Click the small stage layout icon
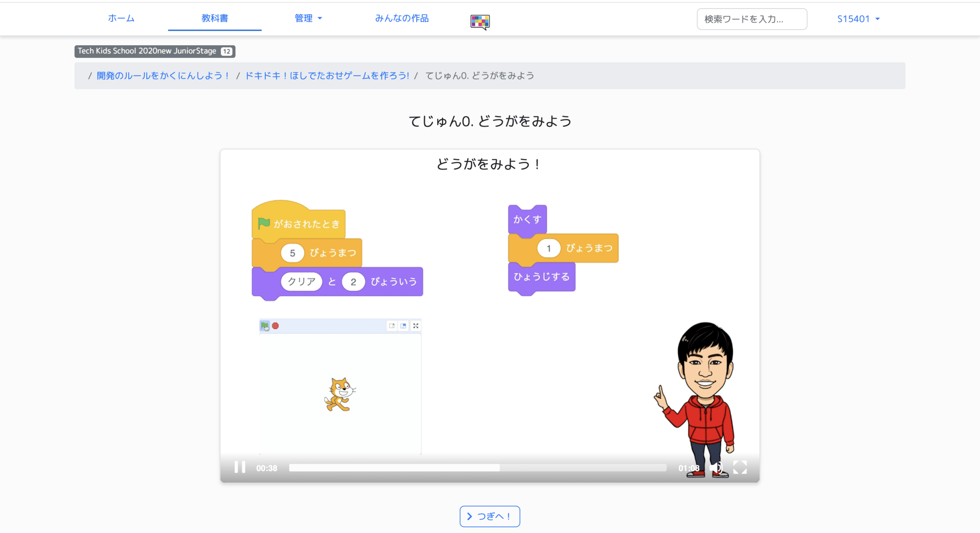Viewport: 980px width, 533px height. (x=392, y=326)
